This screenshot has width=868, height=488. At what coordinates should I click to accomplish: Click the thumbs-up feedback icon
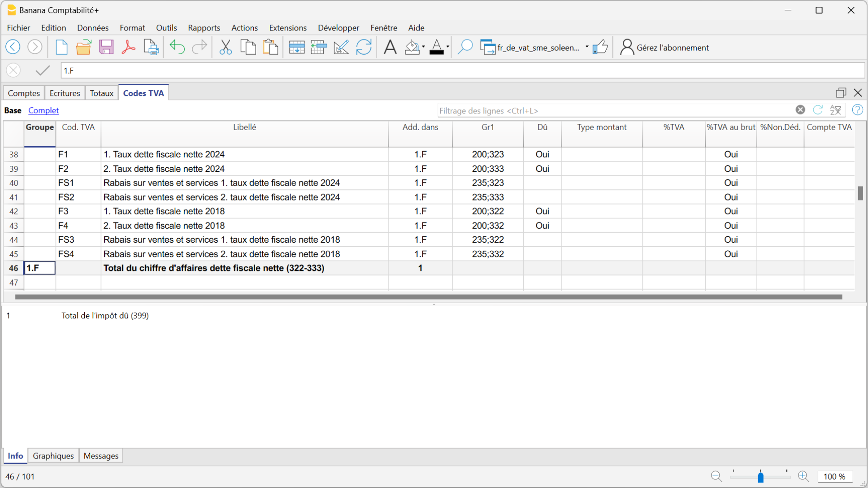point(600,47)
